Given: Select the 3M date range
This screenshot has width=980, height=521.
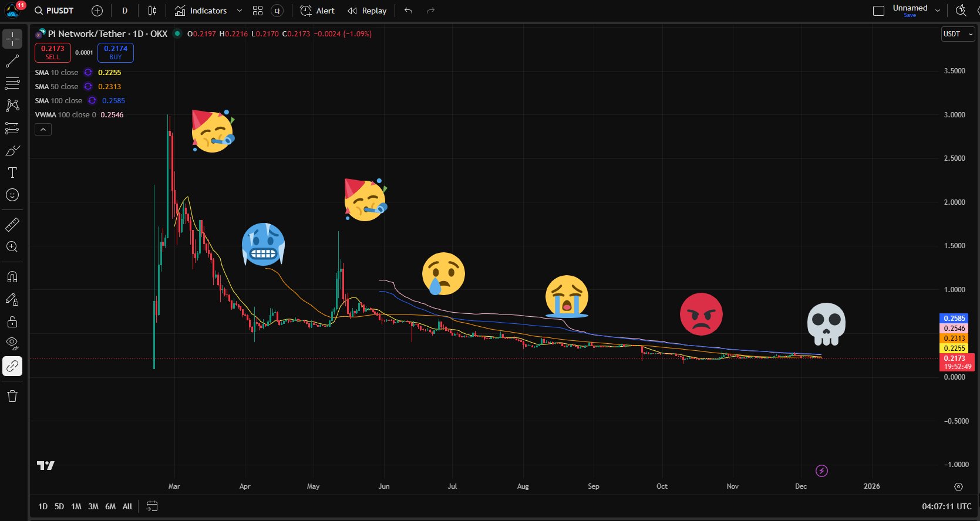Looking at the screenshot, I should 93,506.
